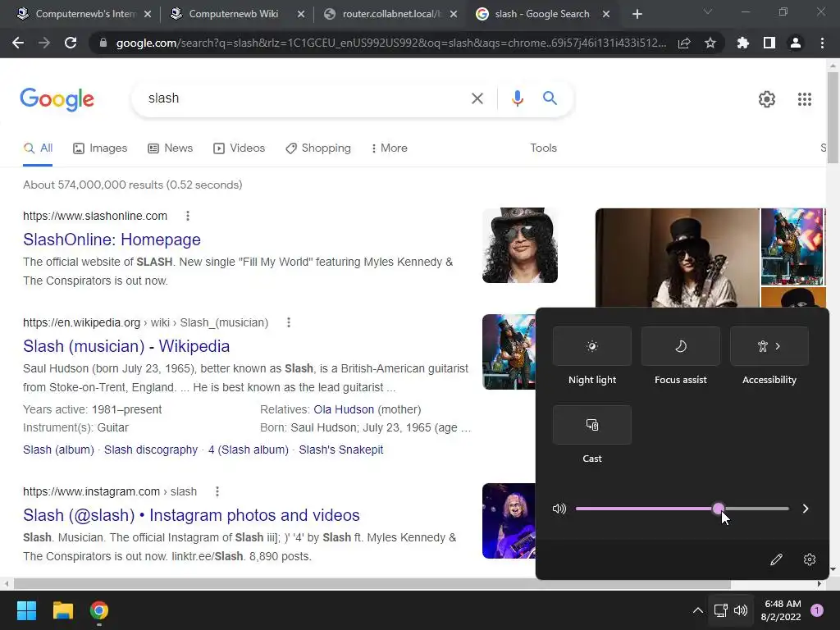Open the Windows Start menu

26,610
